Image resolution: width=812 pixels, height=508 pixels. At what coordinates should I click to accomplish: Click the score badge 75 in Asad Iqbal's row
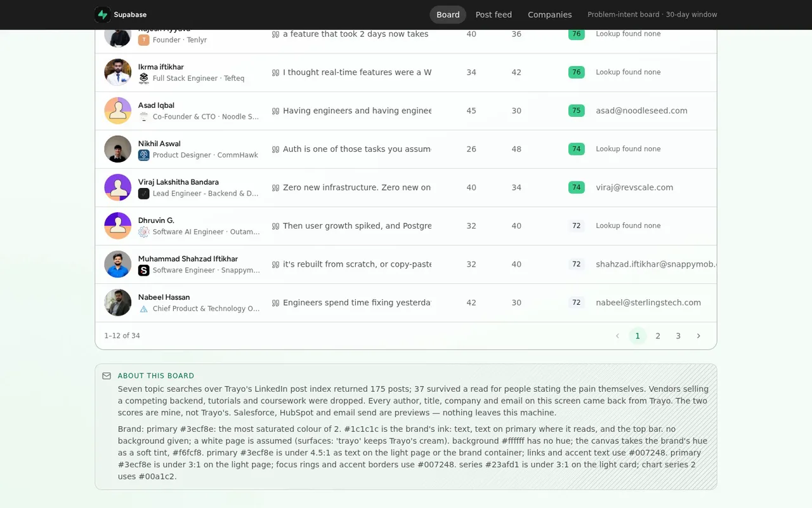pyautogui.click(x=576, y=110)
